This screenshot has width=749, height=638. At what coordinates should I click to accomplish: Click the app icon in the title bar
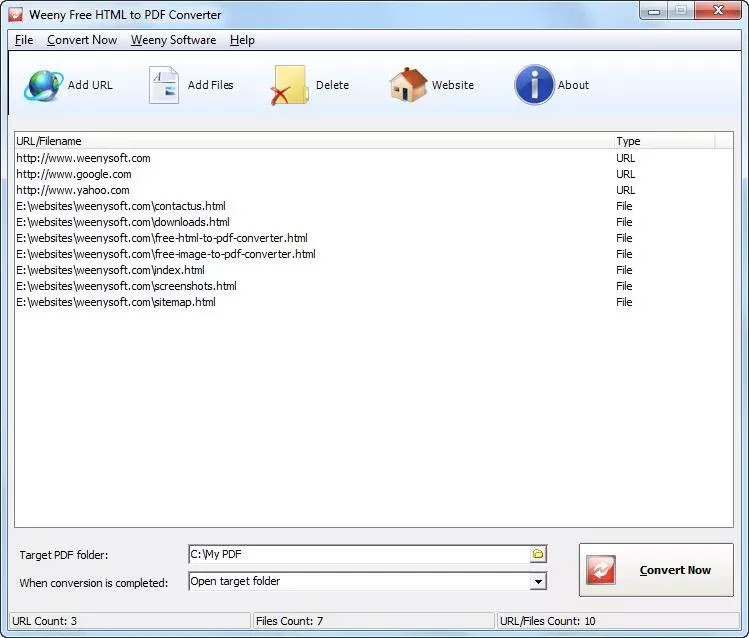coord(16,14)
